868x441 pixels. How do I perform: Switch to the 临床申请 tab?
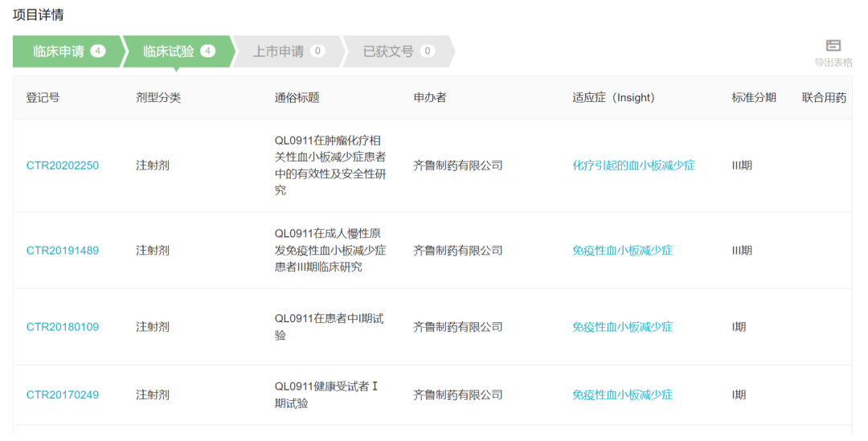click(59, 51)
